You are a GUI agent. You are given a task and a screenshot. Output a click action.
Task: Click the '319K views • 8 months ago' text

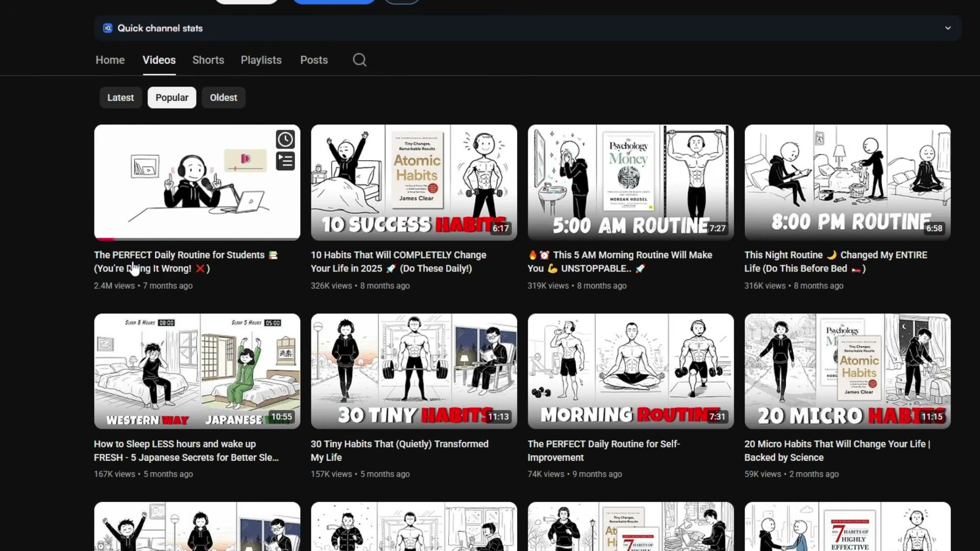(577, 286)
